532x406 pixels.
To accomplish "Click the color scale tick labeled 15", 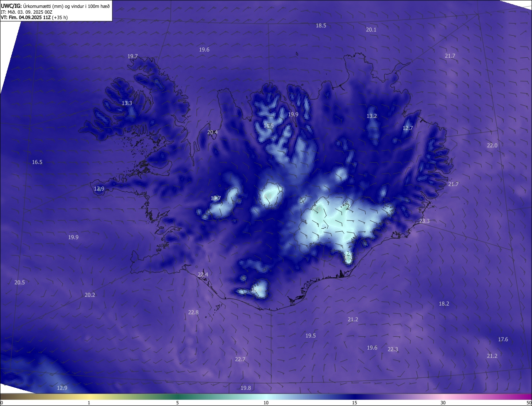I will coord(355,403).
